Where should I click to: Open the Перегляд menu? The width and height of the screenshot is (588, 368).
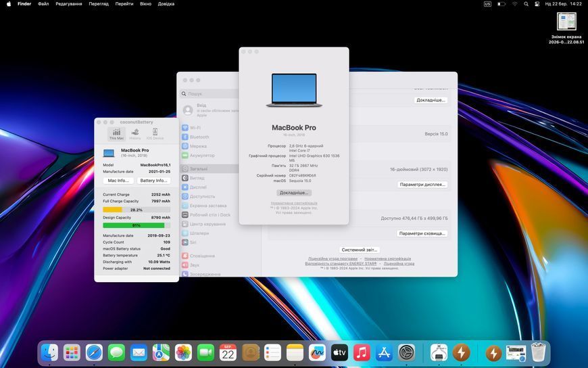click(99, 4)
